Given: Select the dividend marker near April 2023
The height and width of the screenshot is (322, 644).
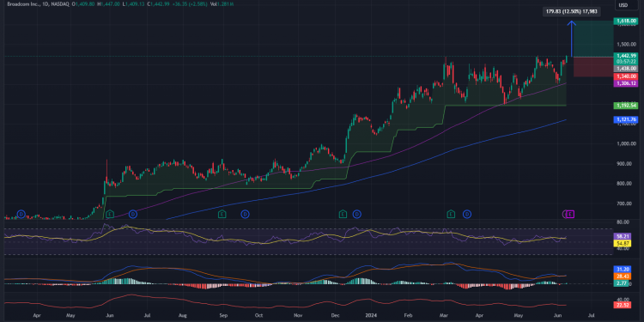Looking at the screenshot, I should click(x=21, y=214).
